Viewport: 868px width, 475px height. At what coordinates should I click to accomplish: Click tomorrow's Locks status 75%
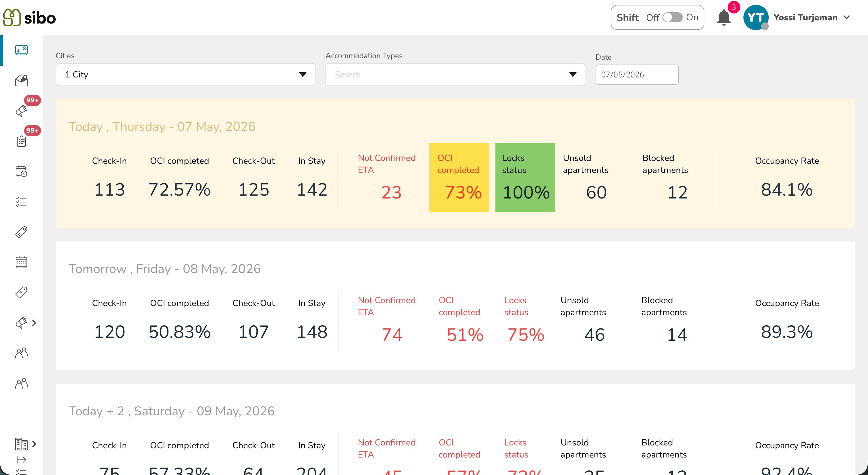click(526, 335)
